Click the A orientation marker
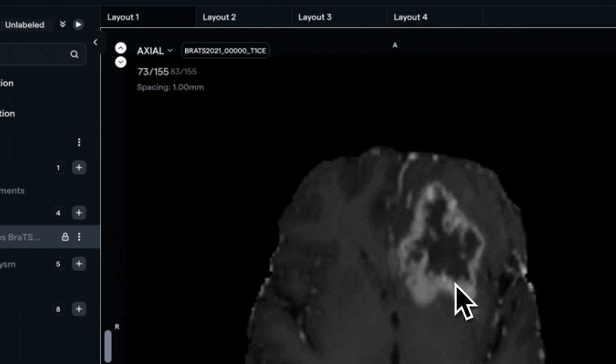This screenshot has width=616, height=364. coord(394,45)
